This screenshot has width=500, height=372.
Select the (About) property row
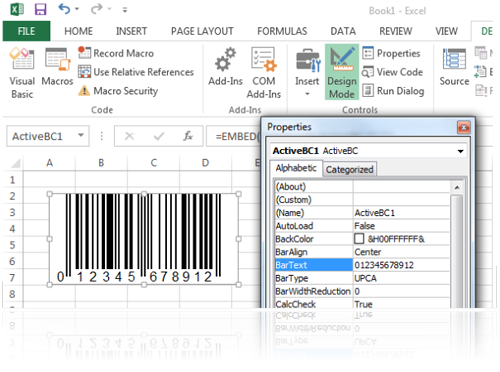362,187
